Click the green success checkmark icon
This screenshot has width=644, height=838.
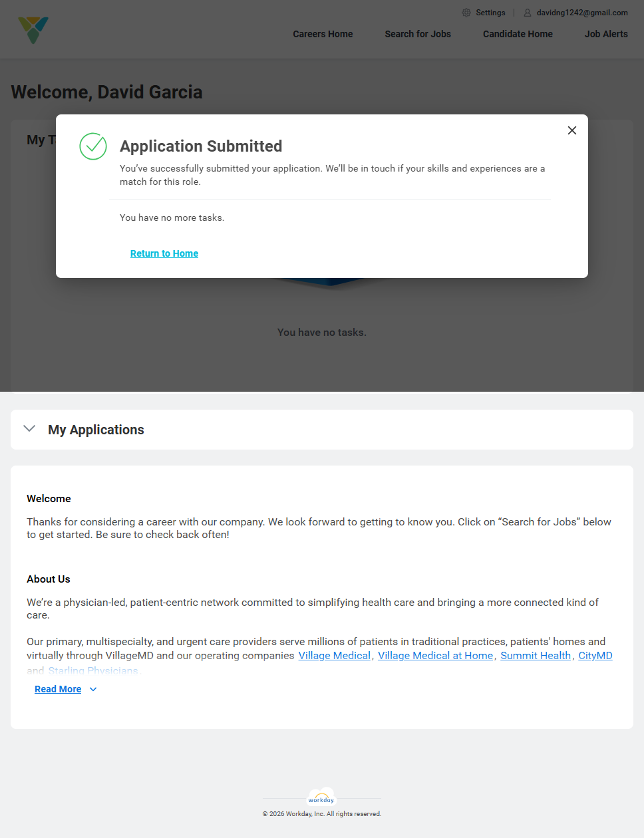pyautogui.click(x=93, y=146)
